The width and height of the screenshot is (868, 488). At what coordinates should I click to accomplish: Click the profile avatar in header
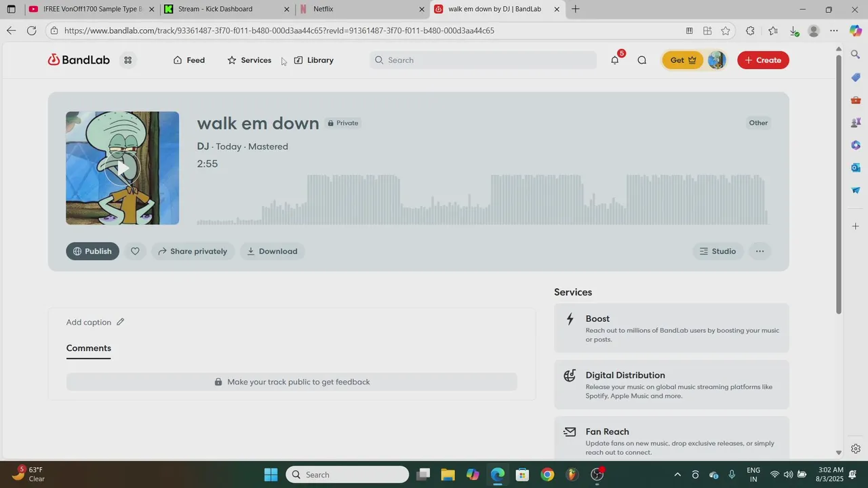pos(716,60)
